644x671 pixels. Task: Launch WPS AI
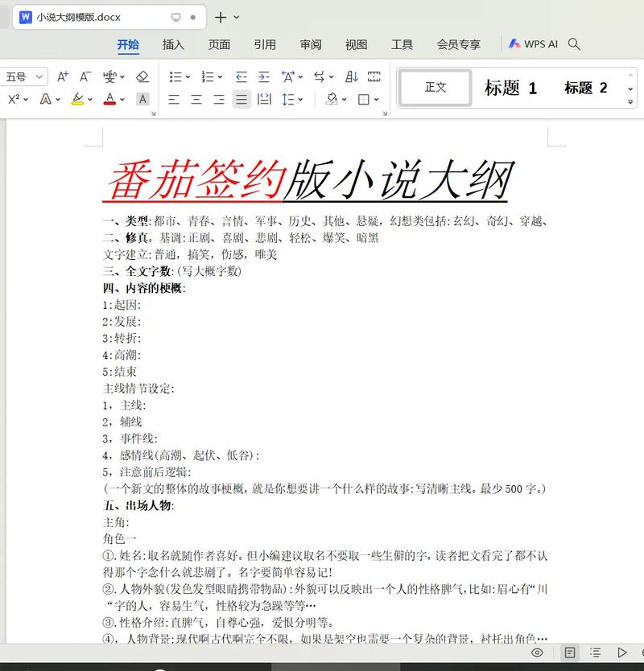533,44
